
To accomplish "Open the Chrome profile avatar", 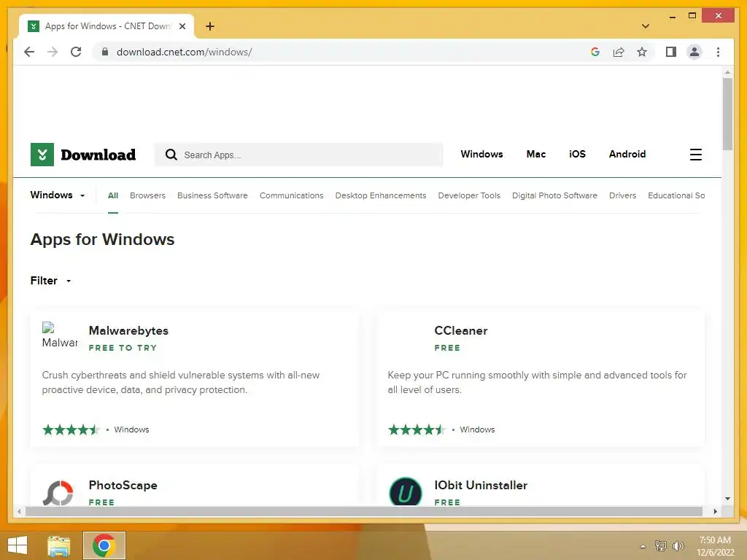I will coord(694,52).
